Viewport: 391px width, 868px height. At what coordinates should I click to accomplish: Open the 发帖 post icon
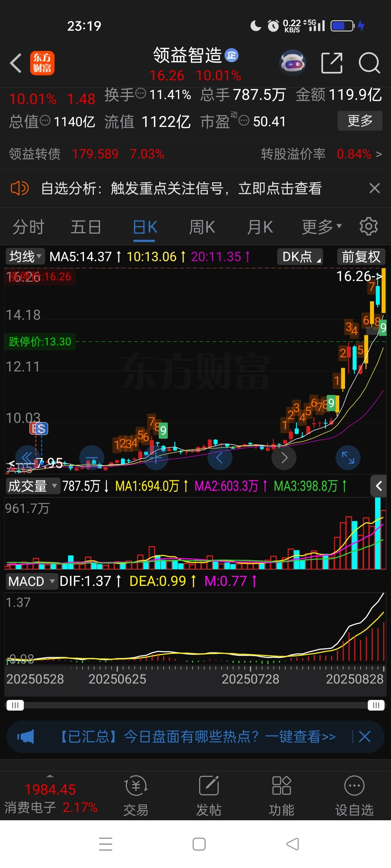209,796
